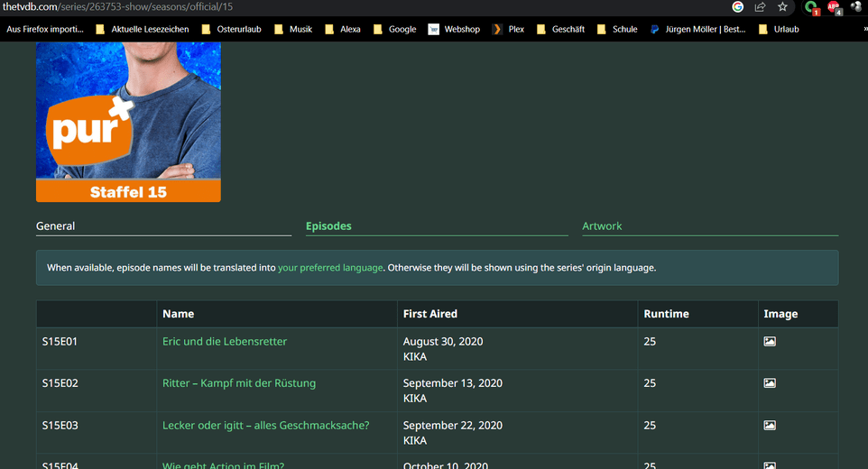
Task: Open episode Eric und die Lebensretter
Action: (224, 341)
